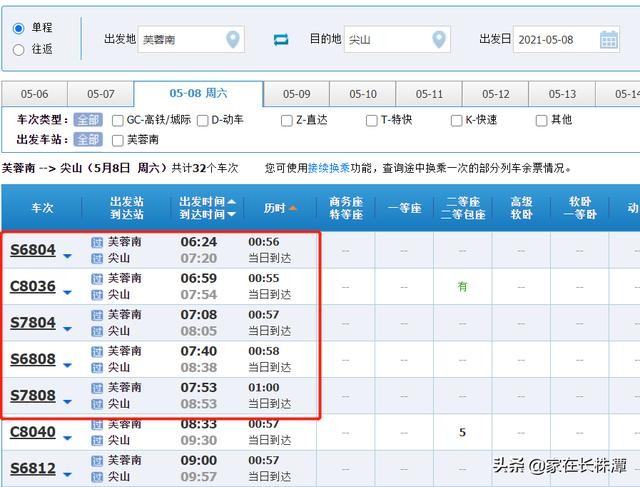Click the location pin icon in 目的地 field
Image resolution: width=640 pixels, height=487 pixels.
pos(439,40)
